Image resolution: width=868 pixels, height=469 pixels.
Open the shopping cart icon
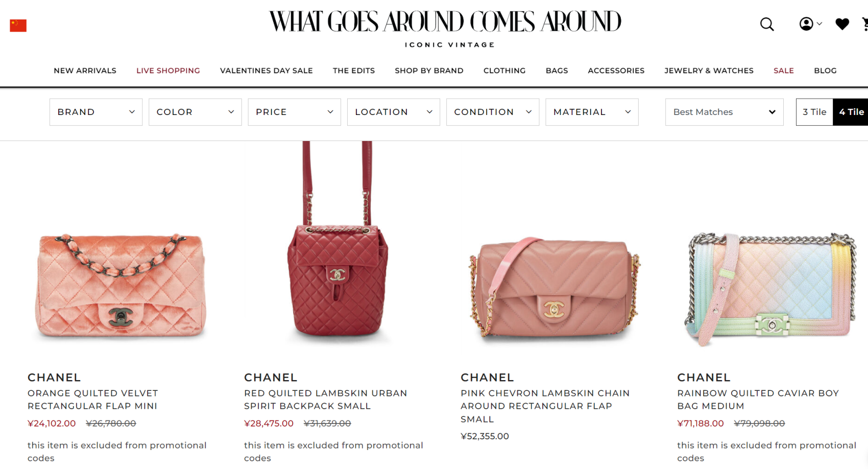click(865, 24)
